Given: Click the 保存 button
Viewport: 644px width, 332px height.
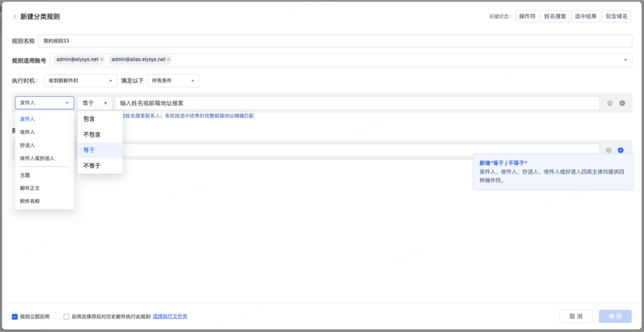Looking at the screenshot, I should click(x=615, y=316).
